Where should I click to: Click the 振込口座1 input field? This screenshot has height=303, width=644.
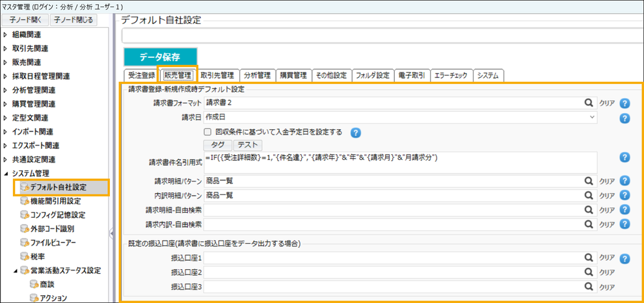click(x=394, y=258)
